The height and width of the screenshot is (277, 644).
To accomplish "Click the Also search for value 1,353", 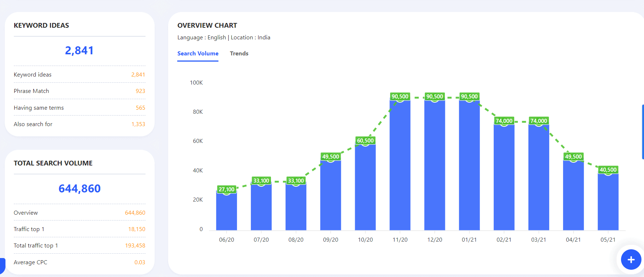I will (138, 124).
